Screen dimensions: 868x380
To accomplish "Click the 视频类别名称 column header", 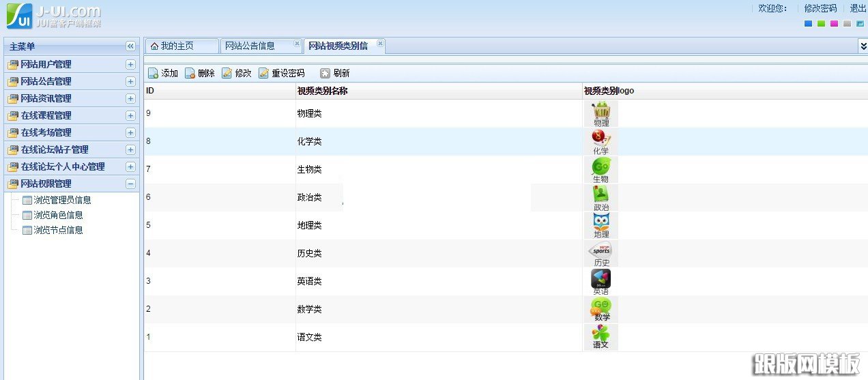I will [x=439, y=91].
